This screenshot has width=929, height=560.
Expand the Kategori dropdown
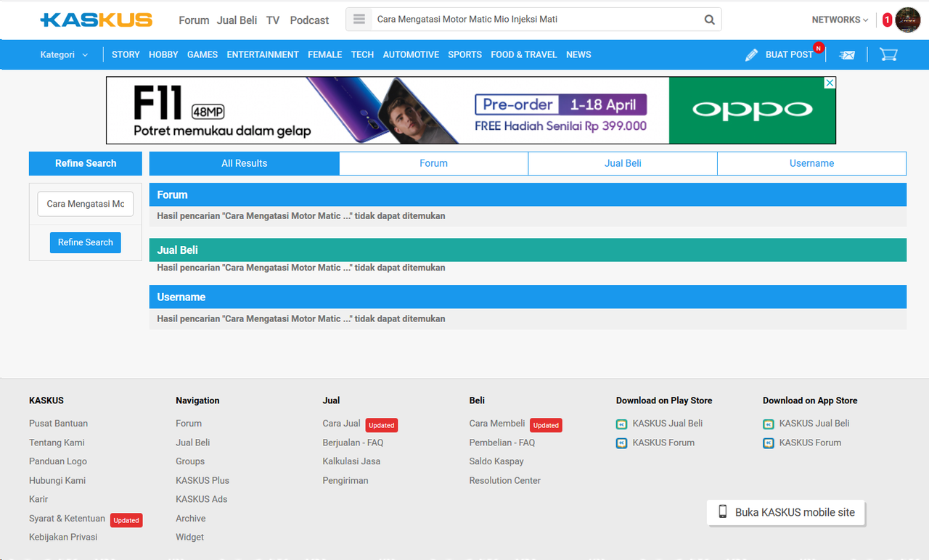(x=65, y=54)
